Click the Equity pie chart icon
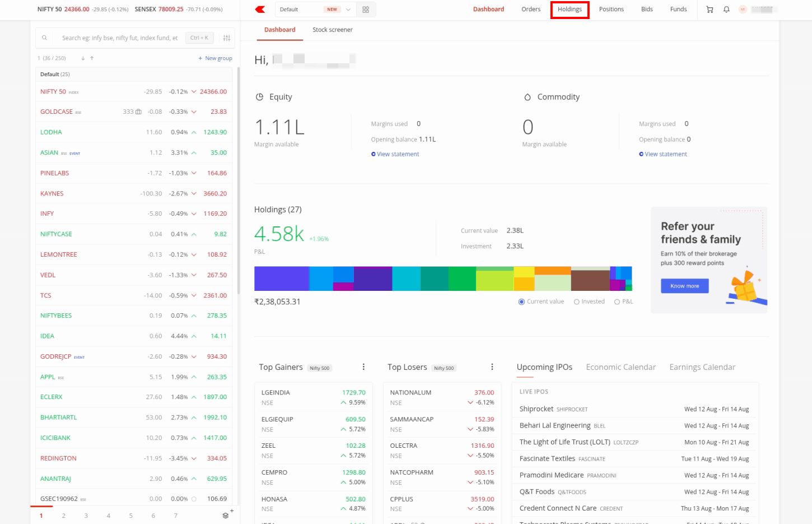Screen dimensions: 812x524 259,97
